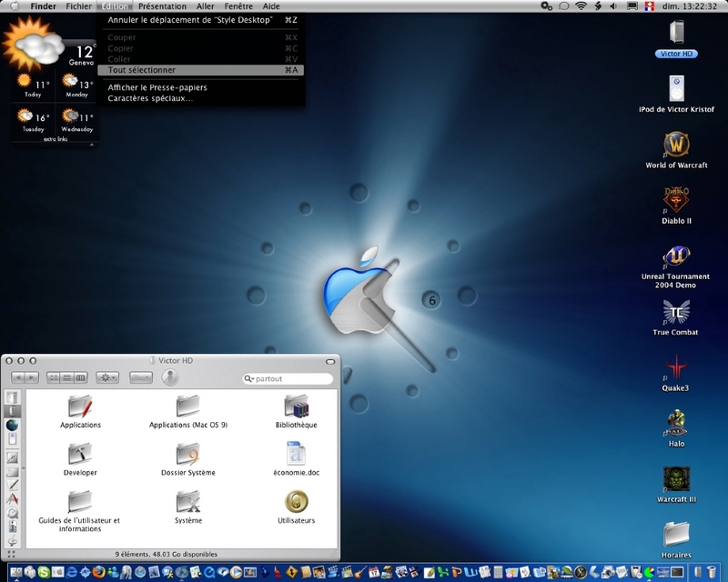Open Internet Explorer from the Dock
Viewport: 728px width, 582px height.
click(x=71, y=572)
